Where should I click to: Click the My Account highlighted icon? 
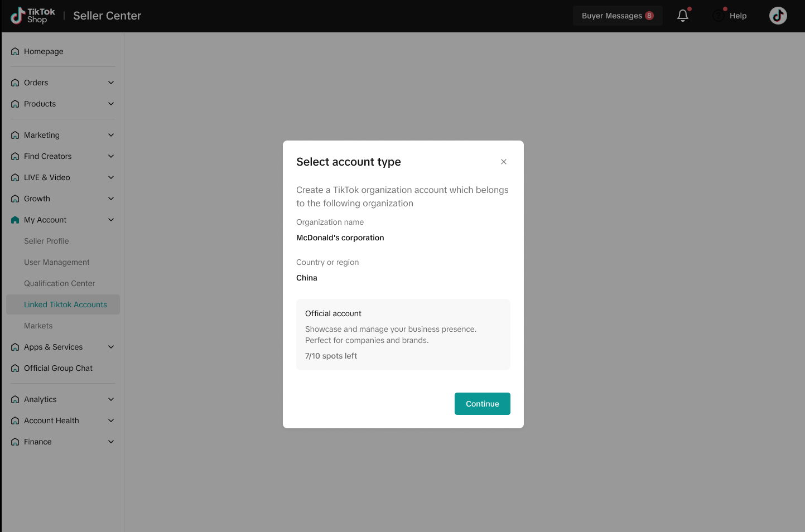point(15,220)
